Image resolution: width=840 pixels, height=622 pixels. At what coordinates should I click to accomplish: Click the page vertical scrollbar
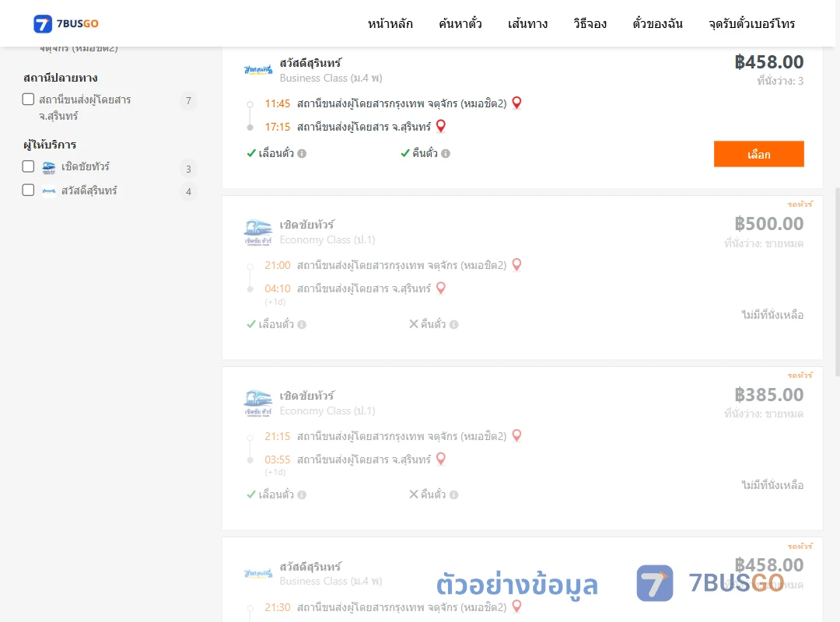point(837,281)
